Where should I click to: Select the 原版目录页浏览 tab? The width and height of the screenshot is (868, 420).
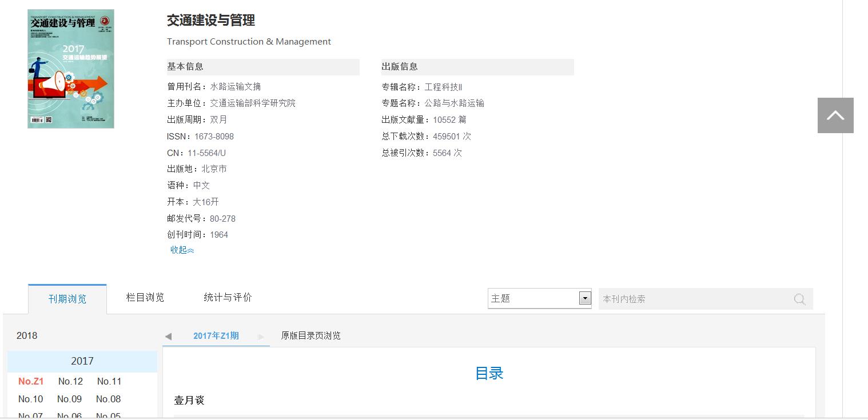pyautogui.click(x=310, y=335)
